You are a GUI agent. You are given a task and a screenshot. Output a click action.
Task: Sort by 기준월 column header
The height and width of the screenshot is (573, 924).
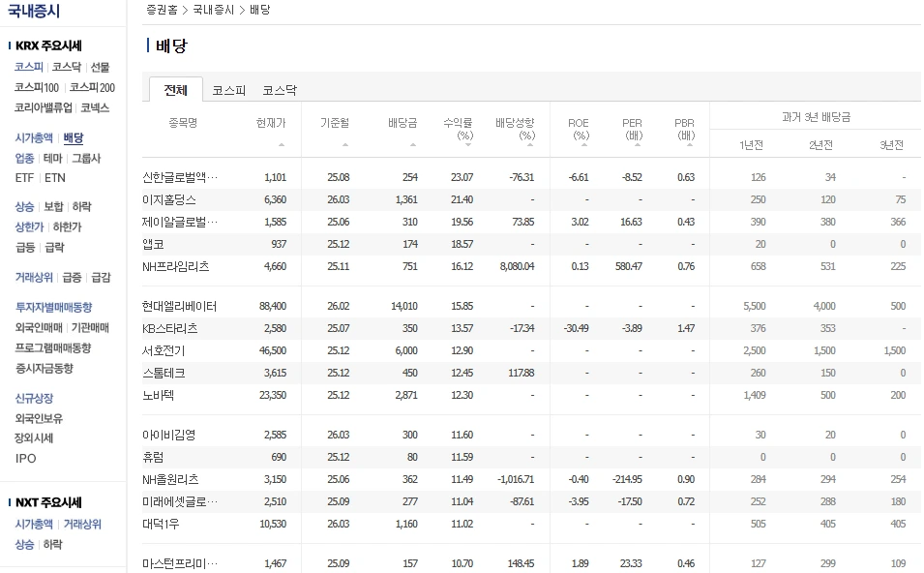coord(334,123)
